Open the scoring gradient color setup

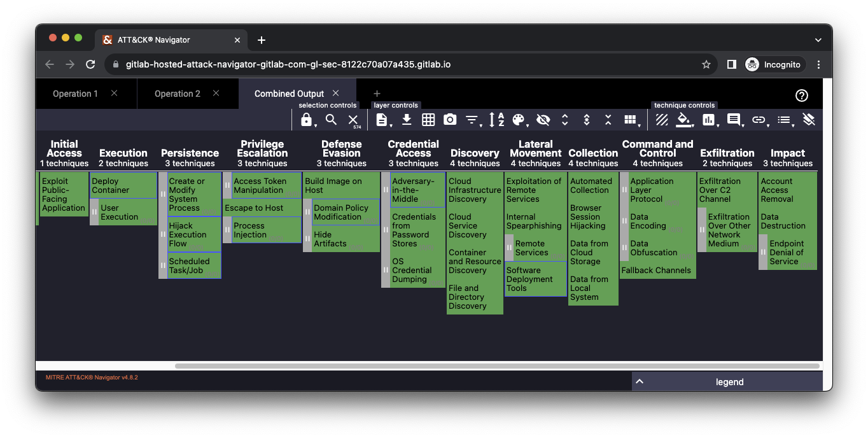(x=517, y=119)
